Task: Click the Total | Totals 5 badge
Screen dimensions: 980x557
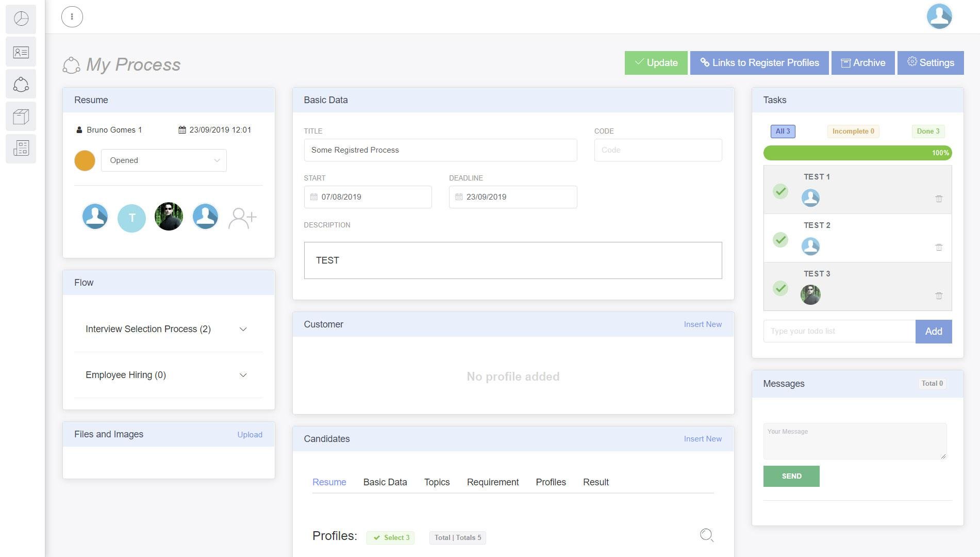Action: coord(458,538)
